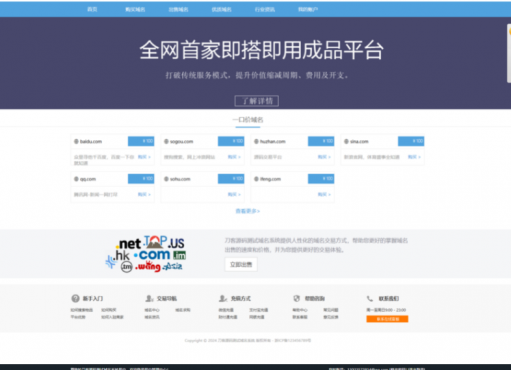The width and height of the screenshot is (511, 370).
Task: Click the globe icon beside qq.com
Action: [x=76, y=179]
